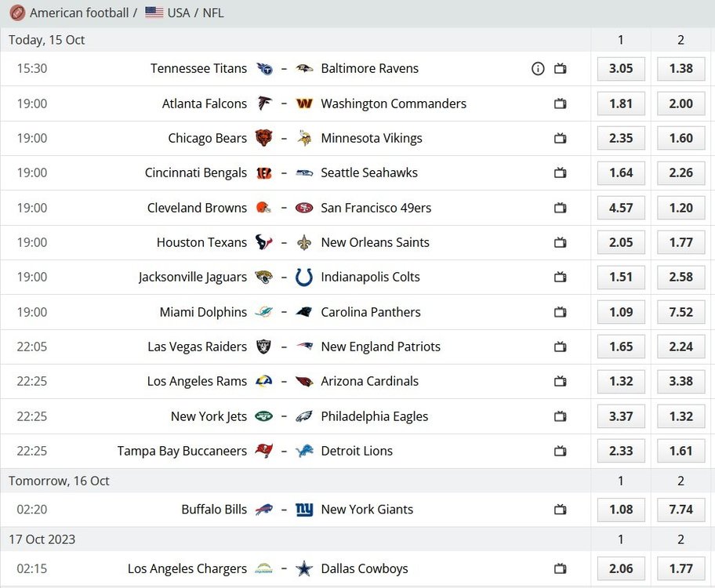Image resolution: width=715 pixels, height=588 pixels.
Task: Select odds 1.20 for San Francisco 49ers
Action: pyautogui.click(x=681, y=208)
